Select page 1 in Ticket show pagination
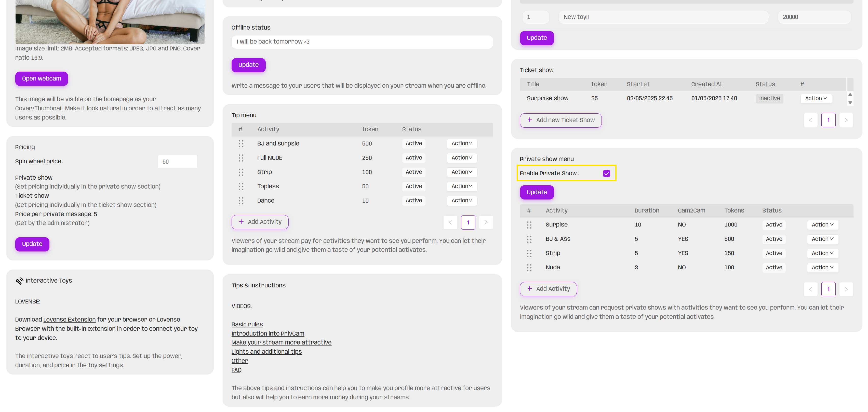Viewport: 868px width, 412px height. (828, 120)
